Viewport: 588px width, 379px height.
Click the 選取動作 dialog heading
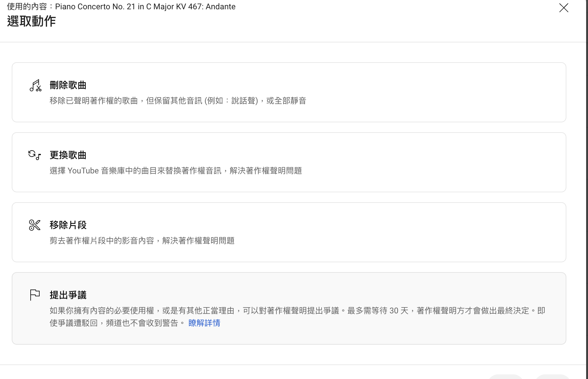tap(31, 21)
